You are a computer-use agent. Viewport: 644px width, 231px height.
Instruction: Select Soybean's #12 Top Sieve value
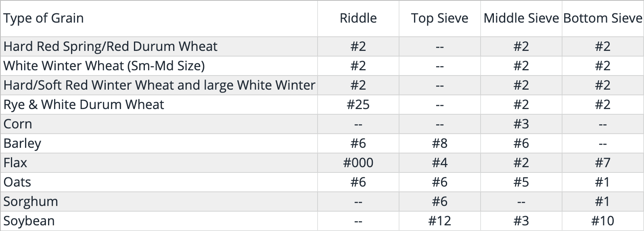pos(439,221)
